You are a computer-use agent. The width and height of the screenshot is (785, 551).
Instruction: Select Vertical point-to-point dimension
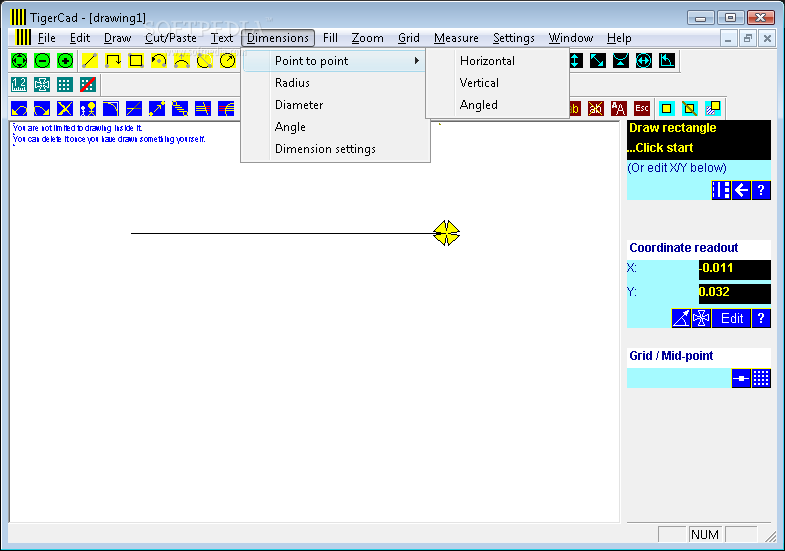(x=498, y=83)
